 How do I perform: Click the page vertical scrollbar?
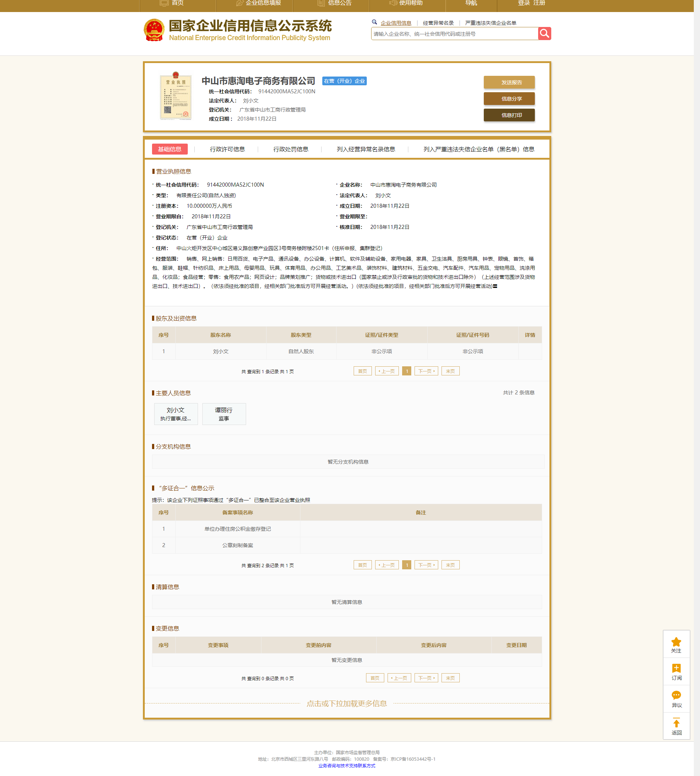697,388
